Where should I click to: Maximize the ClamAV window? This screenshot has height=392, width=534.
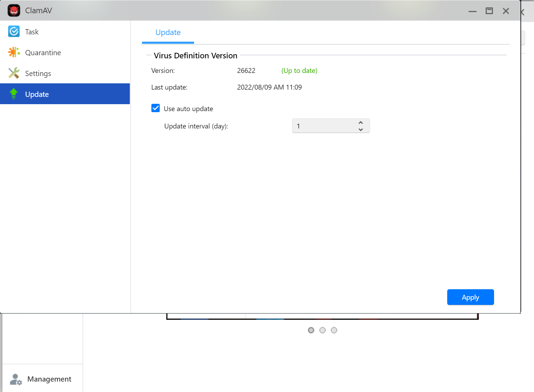pos(489,11)
